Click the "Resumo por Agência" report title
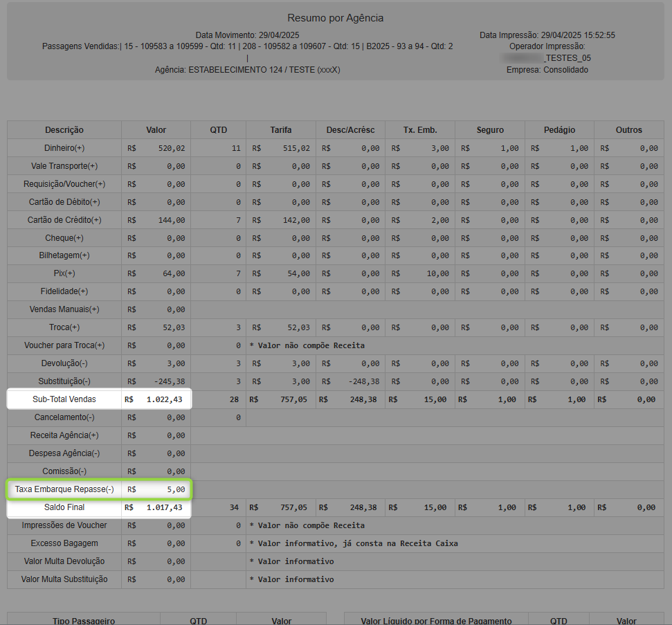Viewport: 672px width, 625px height. 335,18
